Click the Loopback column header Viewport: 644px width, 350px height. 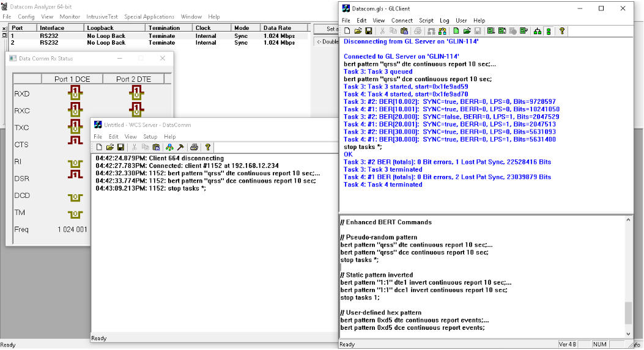click(114, 28)
